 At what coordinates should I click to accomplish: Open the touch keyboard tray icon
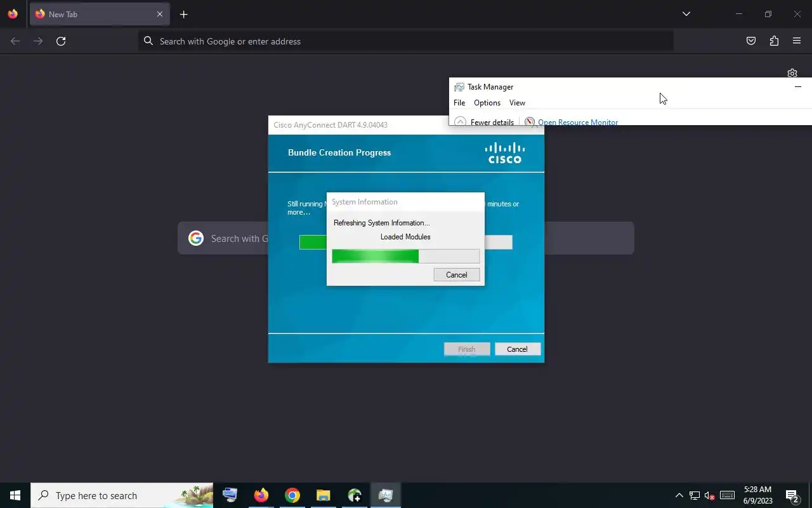728,495
